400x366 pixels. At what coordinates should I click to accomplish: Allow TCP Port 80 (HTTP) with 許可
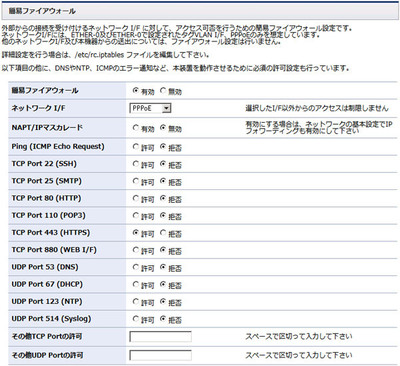pos(135,198)
